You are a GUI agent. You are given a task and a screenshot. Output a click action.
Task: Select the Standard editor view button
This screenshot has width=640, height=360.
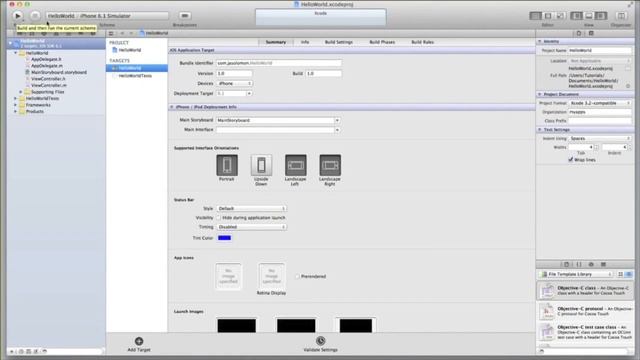pos(536,16)
